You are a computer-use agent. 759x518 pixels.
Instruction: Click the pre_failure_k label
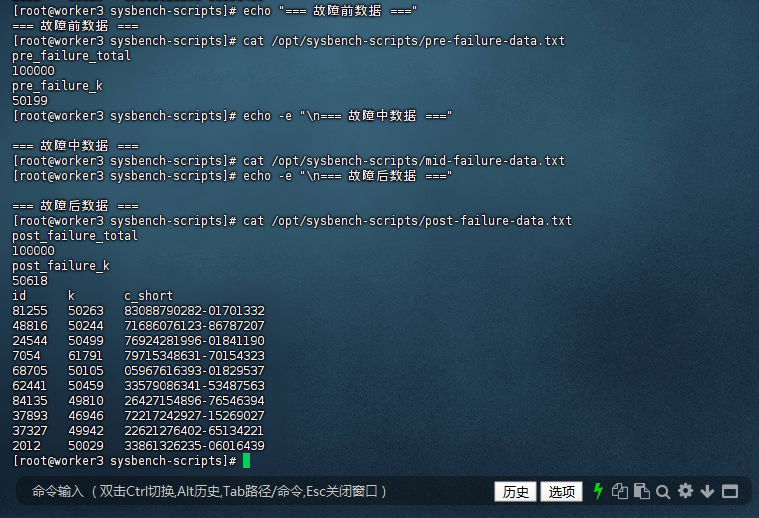pos(57,86)
